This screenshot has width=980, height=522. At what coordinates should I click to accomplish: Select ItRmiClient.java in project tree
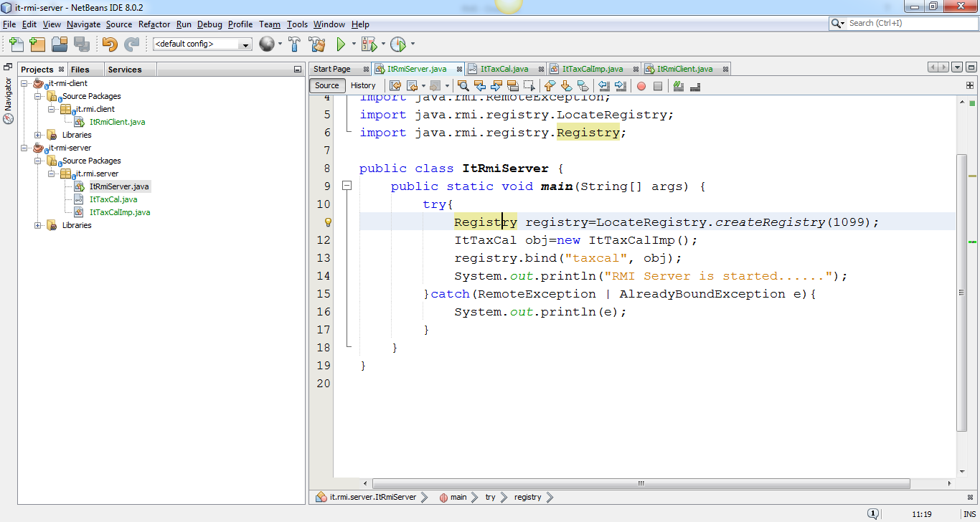click(x=117, y=122)
